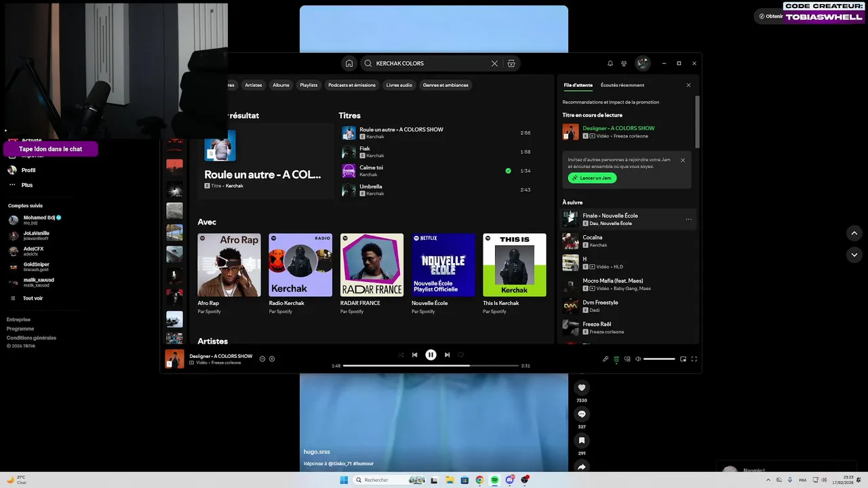Toggle the green saved checkmark on Calme toi
868x488 pixels.
pyautogui.click(x=508, y=171)
